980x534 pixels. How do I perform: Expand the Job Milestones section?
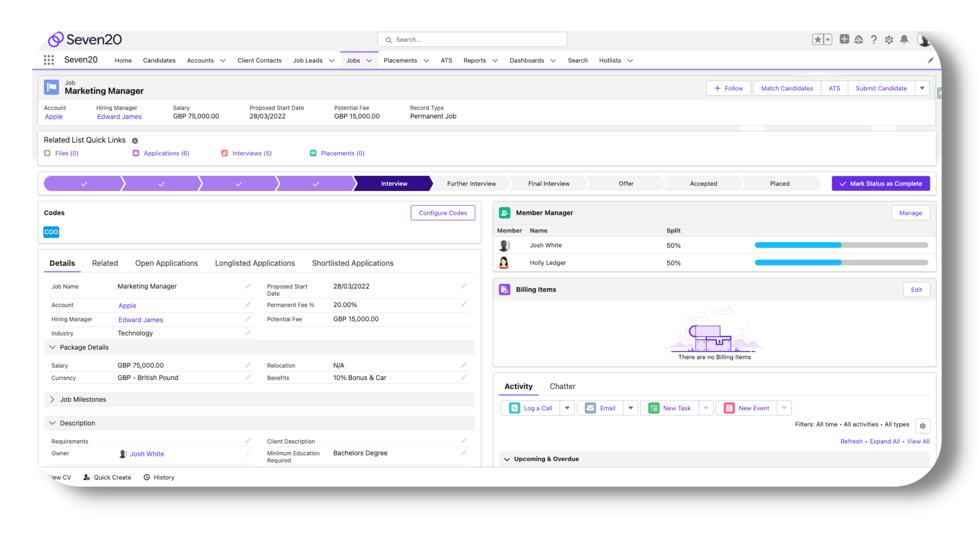click(x=53, y=400)
